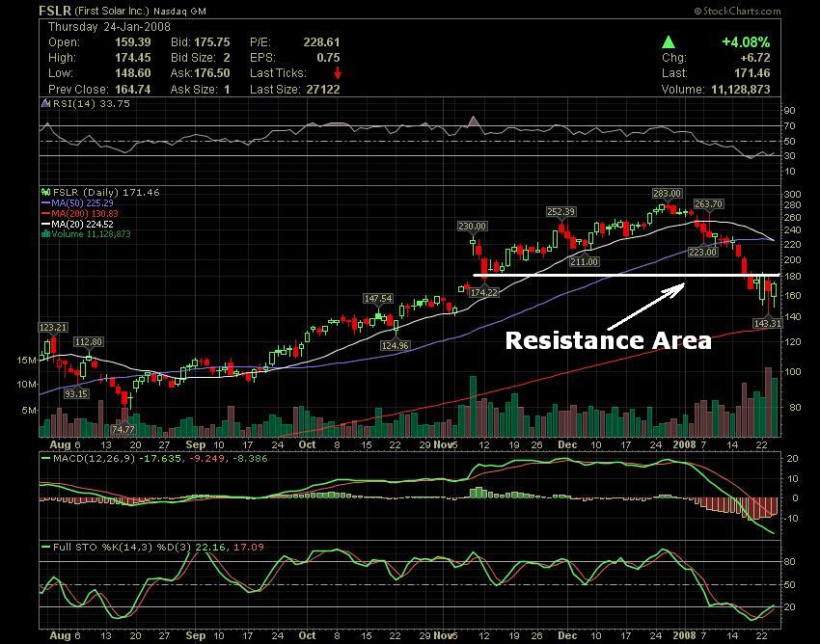The width and height of the screenshot is (820, 644).
Task: Click the 211.00 price label
Action: [x=585, y=261]
